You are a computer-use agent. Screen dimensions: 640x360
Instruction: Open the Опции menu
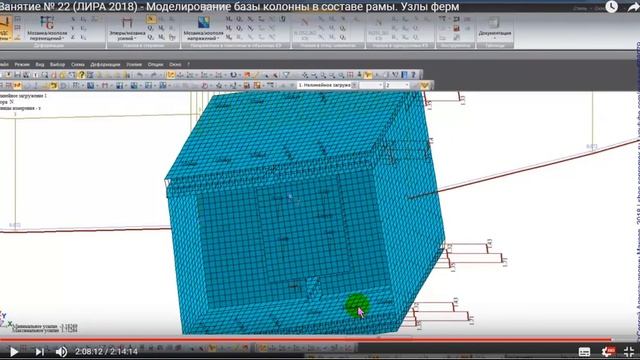point(155,64)
